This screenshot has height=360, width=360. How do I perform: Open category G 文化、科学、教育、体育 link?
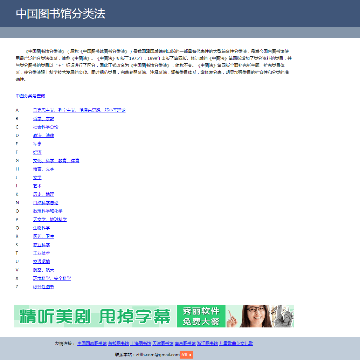(x=56, y=161)
